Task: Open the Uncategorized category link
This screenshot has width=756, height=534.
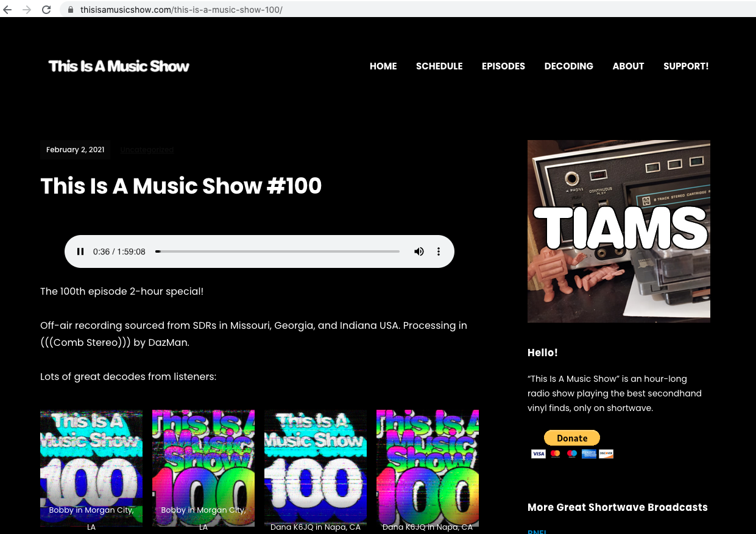Action: pos(147,150)
